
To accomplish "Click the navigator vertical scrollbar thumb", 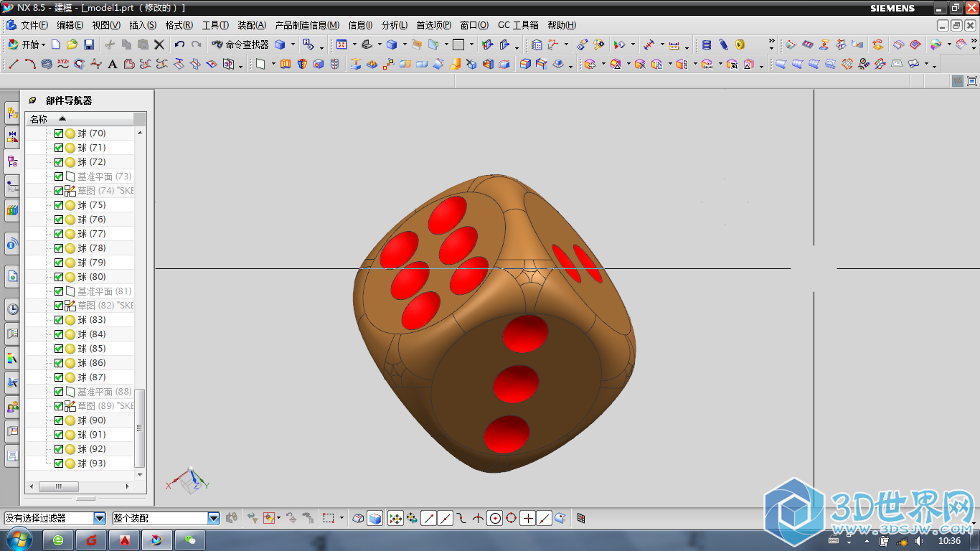I will coord(139,428).
